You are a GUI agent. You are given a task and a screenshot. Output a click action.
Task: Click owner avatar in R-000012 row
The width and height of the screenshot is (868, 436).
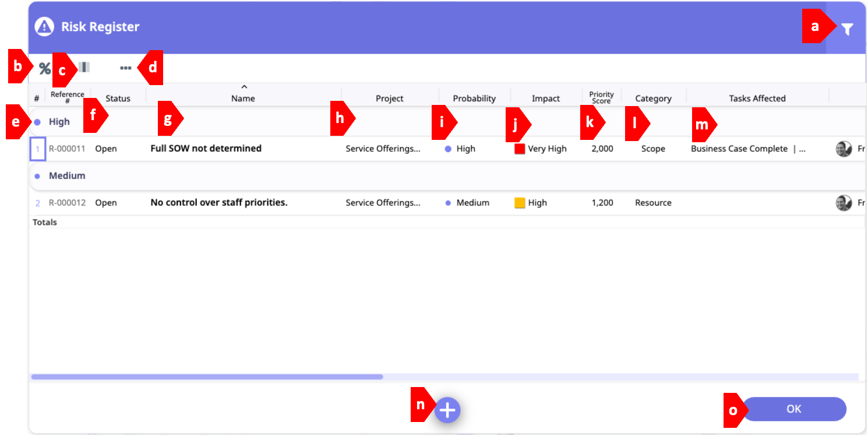pos(844,203)
